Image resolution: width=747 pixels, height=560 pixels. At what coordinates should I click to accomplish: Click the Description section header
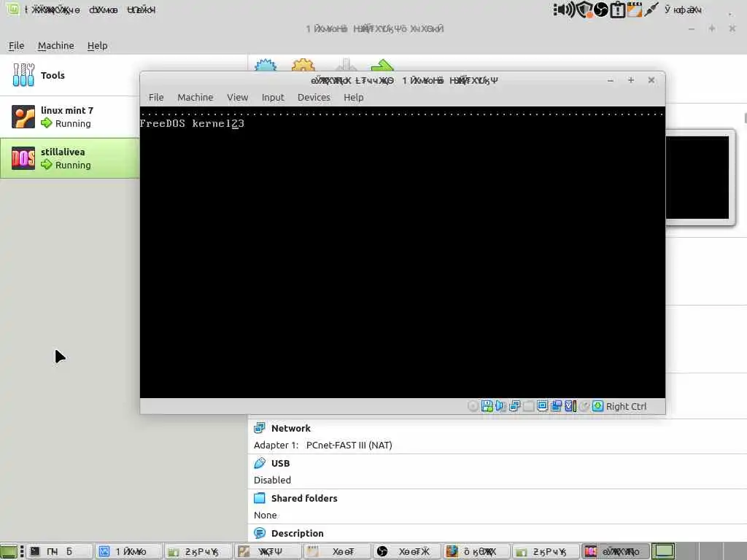(298, 533)
